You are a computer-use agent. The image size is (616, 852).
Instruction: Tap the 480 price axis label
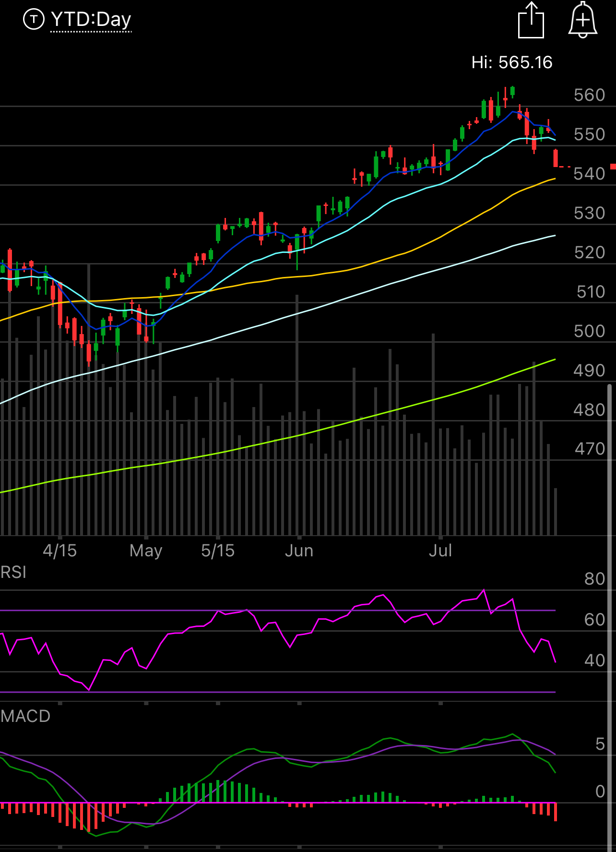click(x=589, y=410)
